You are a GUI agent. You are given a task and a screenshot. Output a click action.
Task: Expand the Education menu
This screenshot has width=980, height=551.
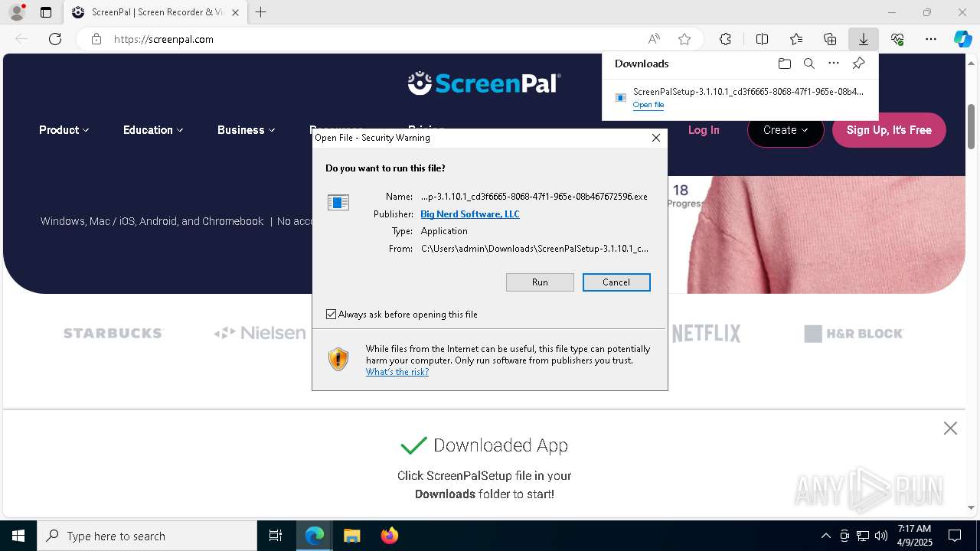click(x=153, y=130)
